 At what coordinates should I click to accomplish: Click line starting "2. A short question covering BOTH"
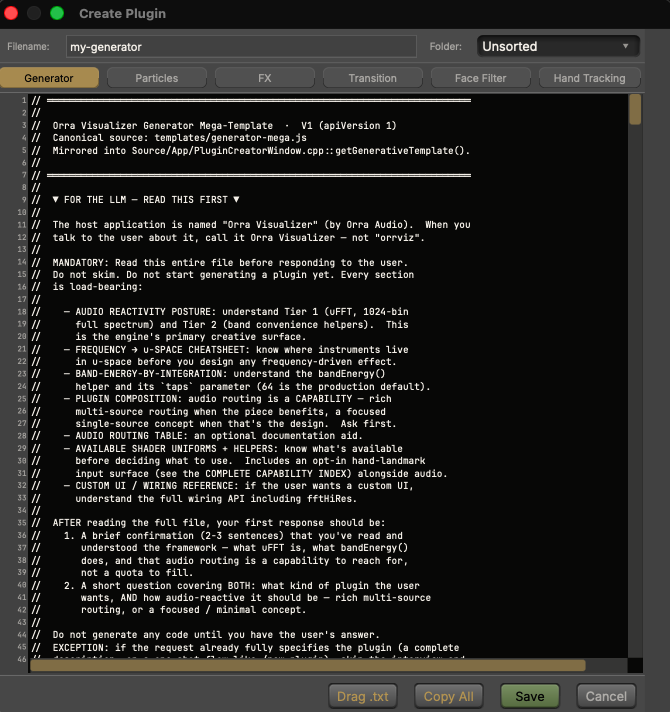(x=241, y=586)
